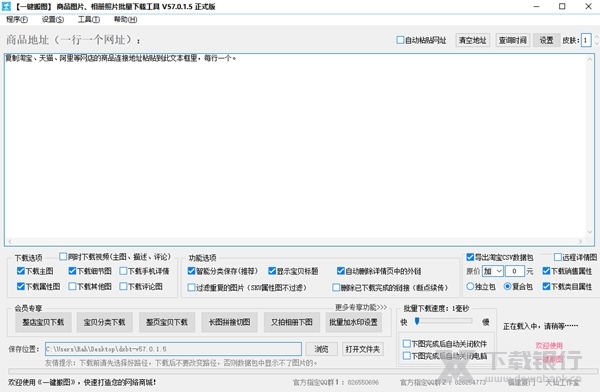Image resolution: width=600 pixels, height=392 pixels.
Task: Click the app icon in title bar
Action: click(7, 7)
